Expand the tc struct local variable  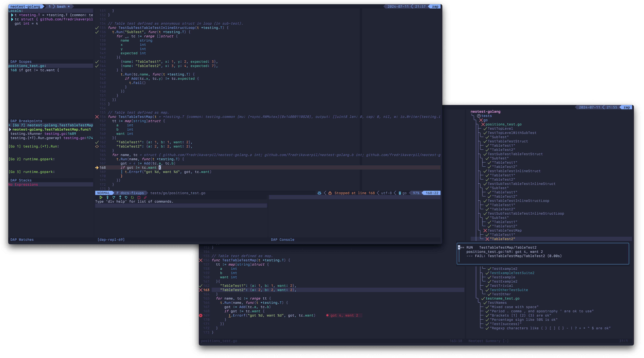[12, 19]
